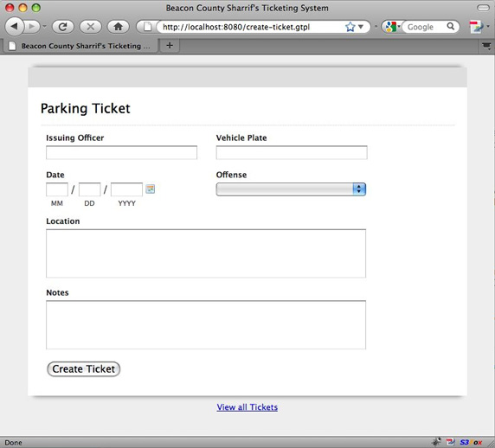Select the Beacon County Sharrif's Ticketing tab
495x448 pixels.
(x=80, y=46)
